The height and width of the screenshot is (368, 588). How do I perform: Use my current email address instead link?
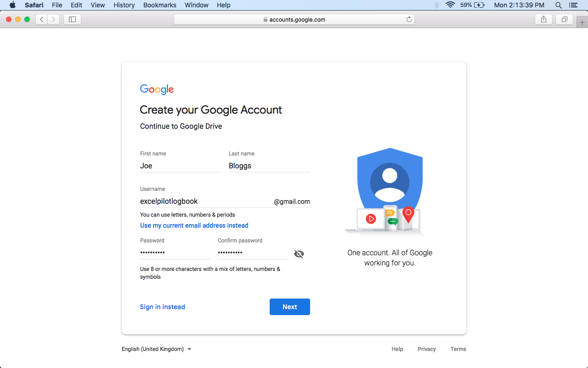194,225
